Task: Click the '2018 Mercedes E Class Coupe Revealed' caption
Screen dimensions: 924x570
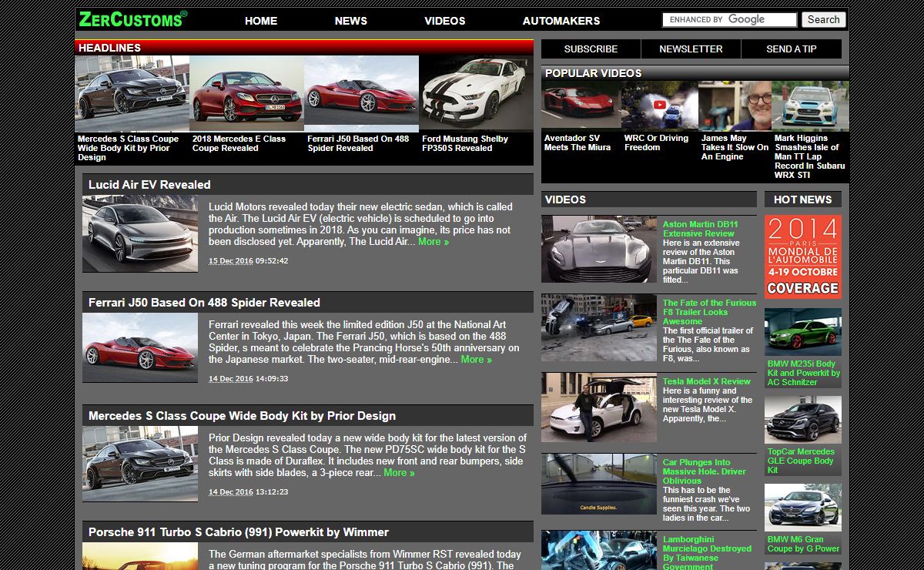Action: [239, 143]
